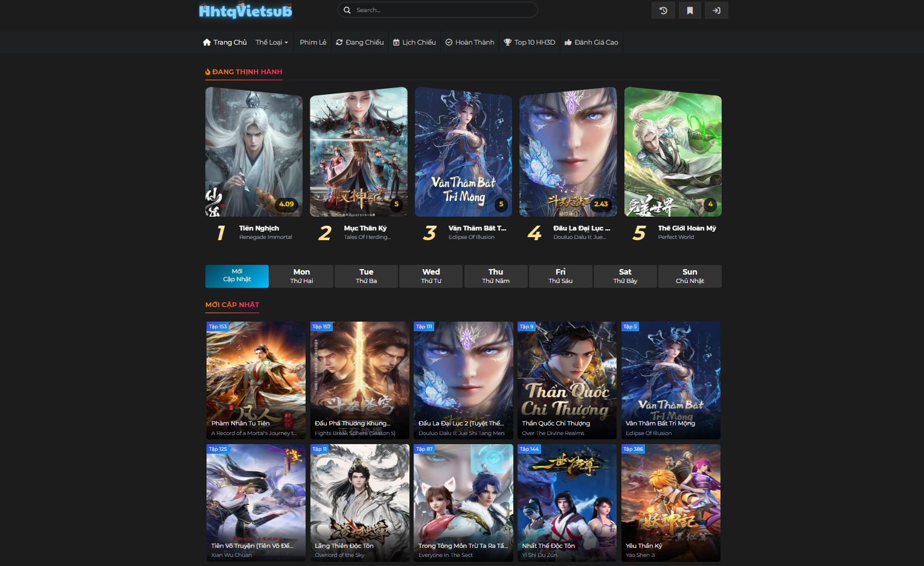
Task: Open Đấu Phá Thương Khung card
Action: point(359,380)
